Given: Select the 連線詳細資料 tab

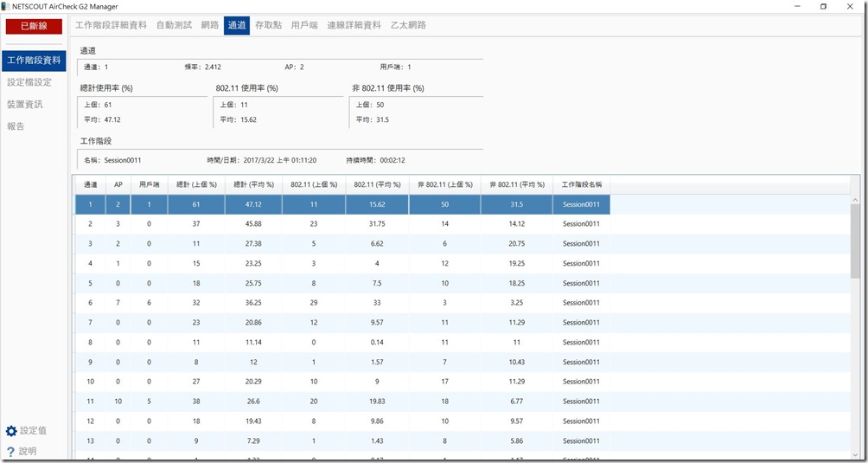Looking at the screenshot, I should (x=354, y=25).
